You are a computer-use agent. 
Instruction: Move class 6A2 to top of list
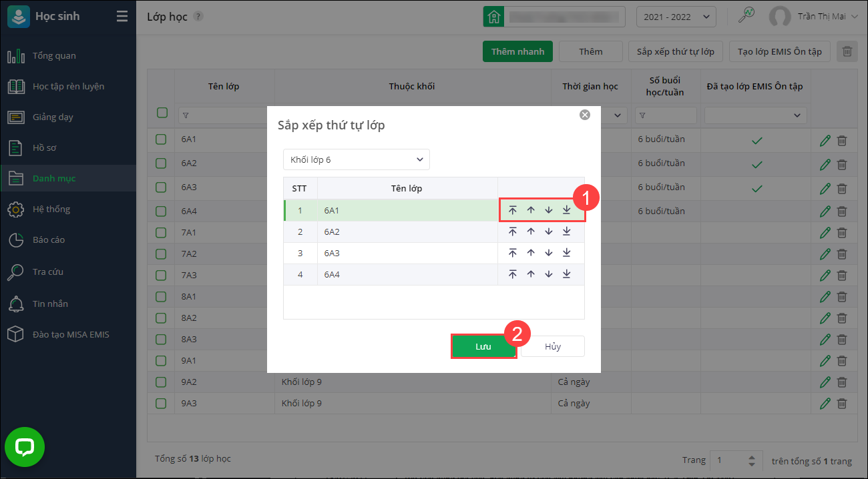[x=513, y=231]
